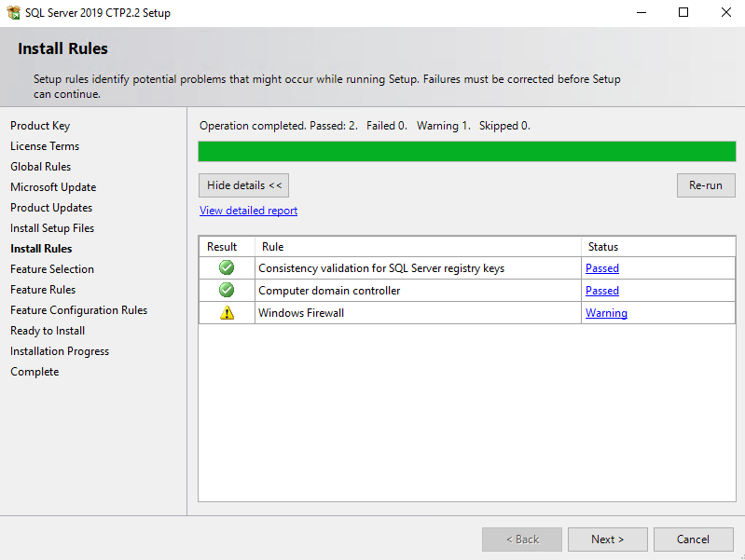Select Feature Selection step in sidebar
Screen dimensions: 745x560
tap(52, 269)
